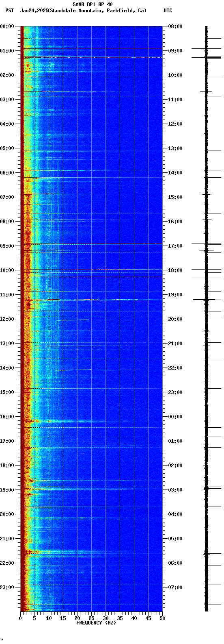Click the "15" frequency axis tick label
This screenshot has width=224, height=644.
(63, 618)
